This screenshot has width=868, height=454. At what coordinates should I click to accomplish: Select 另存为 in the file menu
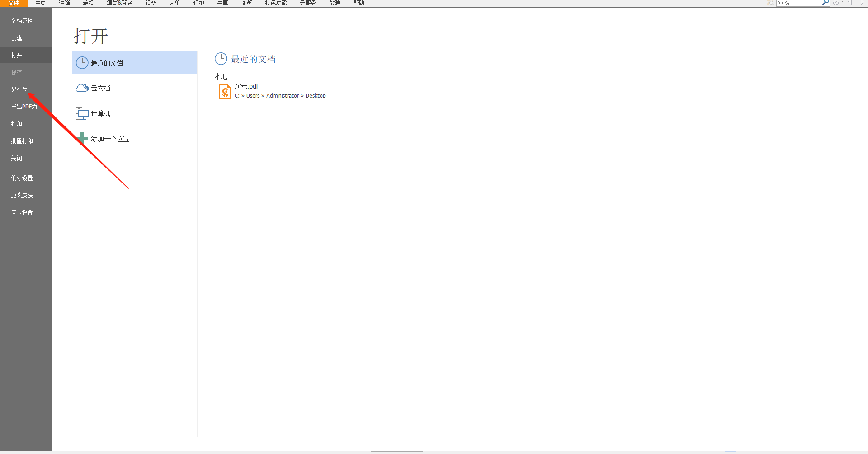tap(19, 89)
